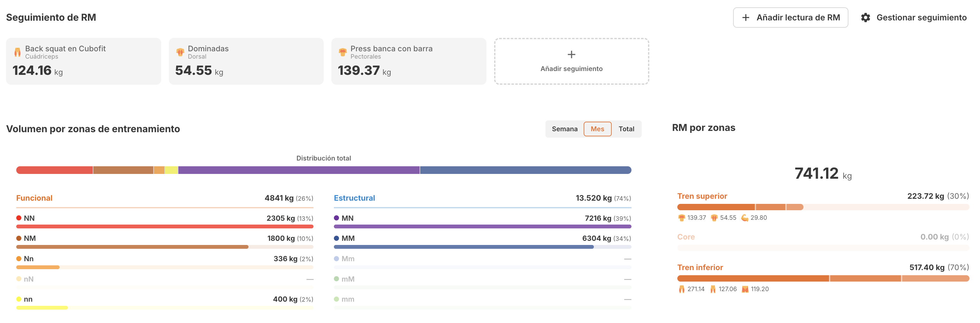This screenshot has width=980, height=323.
Task: Click the Tren superior zone heading
Action: pos(702,196)
